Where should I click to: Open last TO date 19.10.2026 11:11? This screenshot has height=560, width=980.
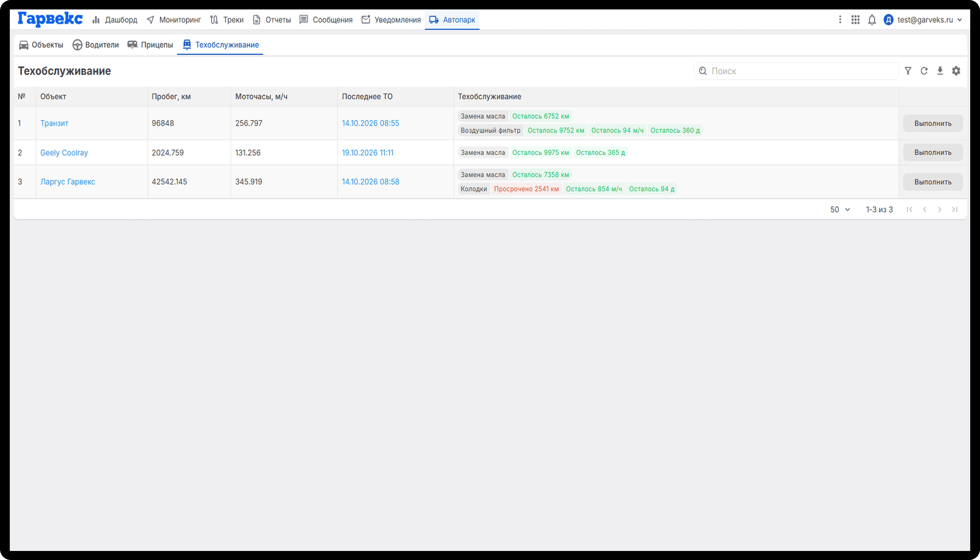[368, 153]
